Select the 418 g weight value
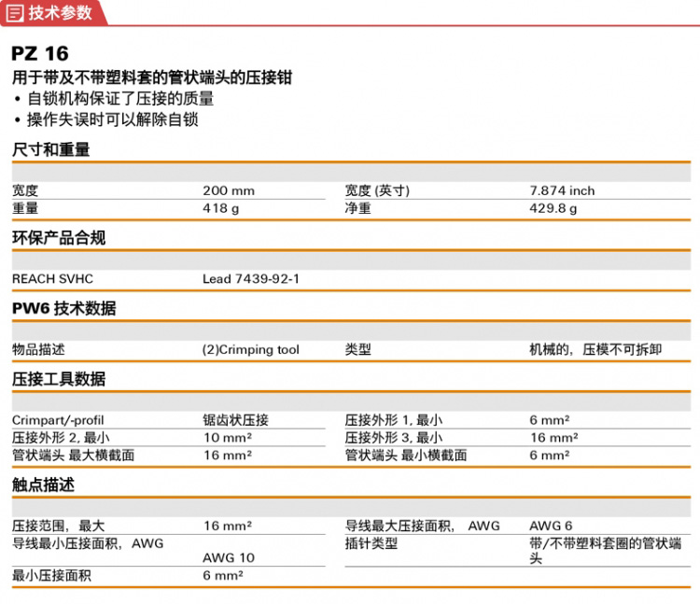The width and height of the screenshot is (700, 604). tap(221, 208)
